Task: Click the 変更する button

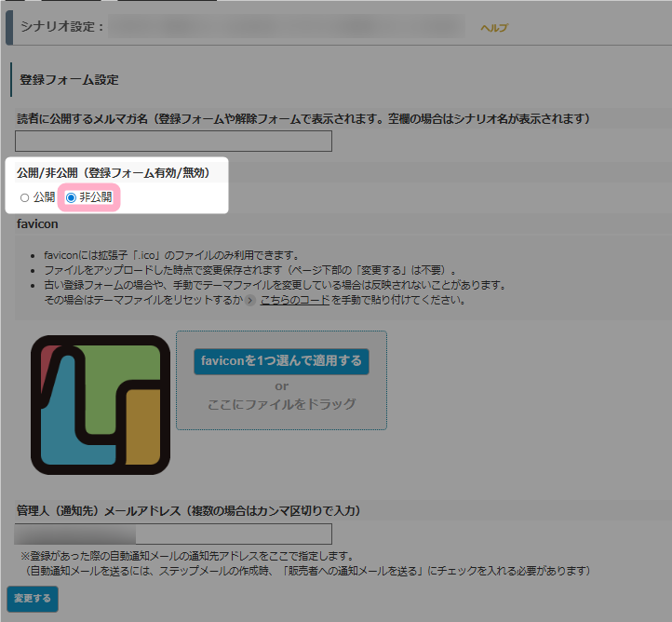Action: click(x=32, y=598)
